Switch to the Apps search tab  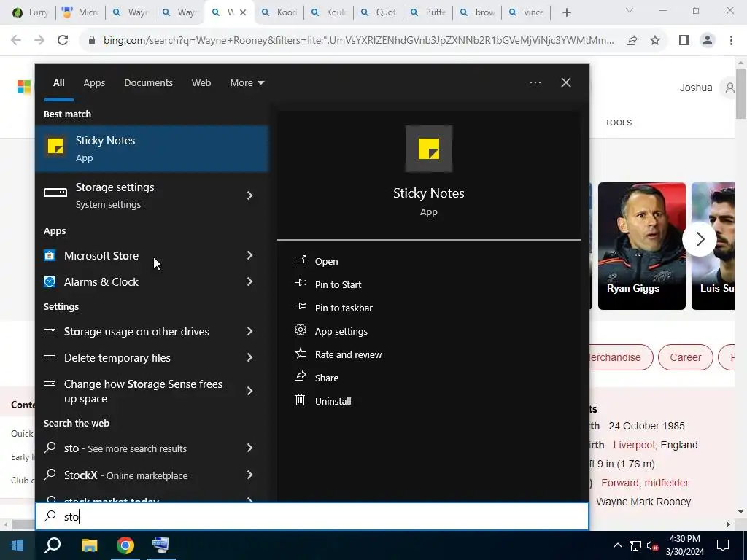pyautogui.click(x=94, y=83)
